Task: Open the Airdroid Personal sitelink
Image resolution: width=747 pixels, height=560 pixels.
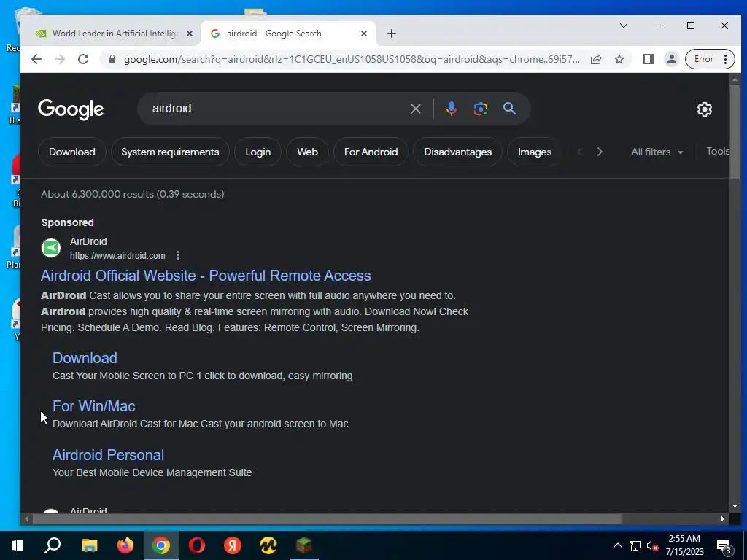Action: pos(108,455)
